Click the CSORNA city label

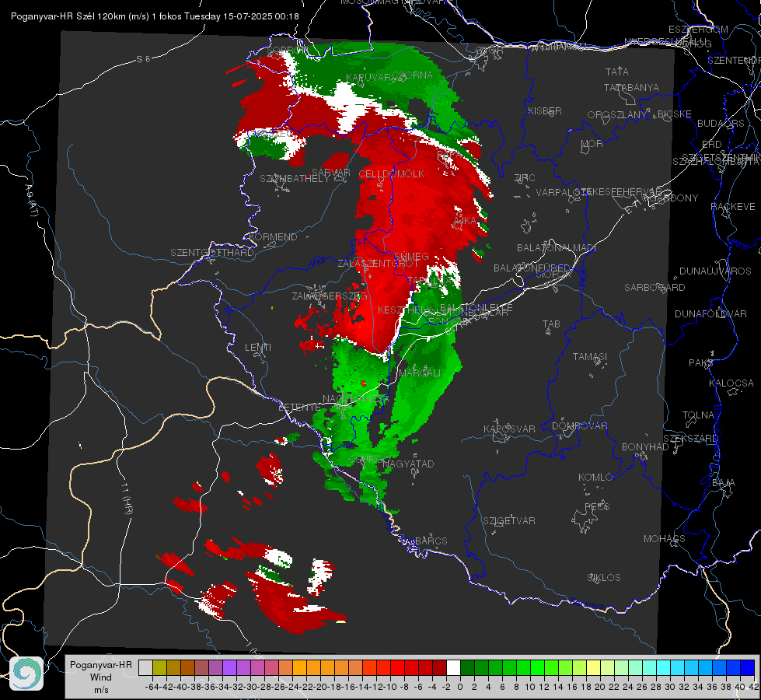tap(412, 75)
